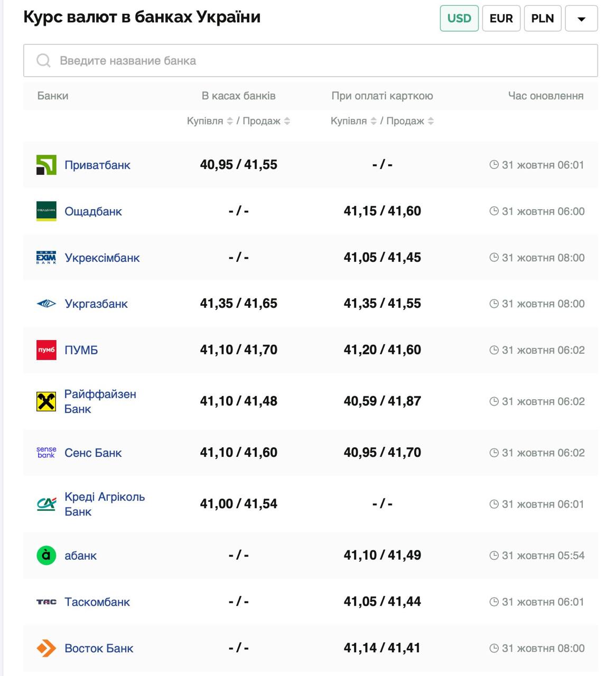The image size is (616, 676).
Task: Sort by cash desk Купівля rate
Action: (x=229, y=121)
